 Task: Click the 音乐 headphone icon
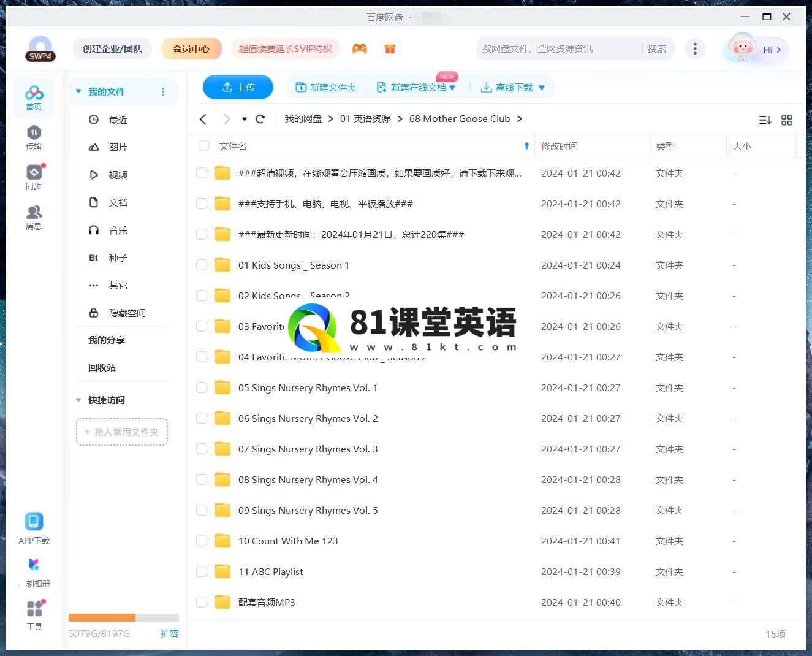point(94,230)
